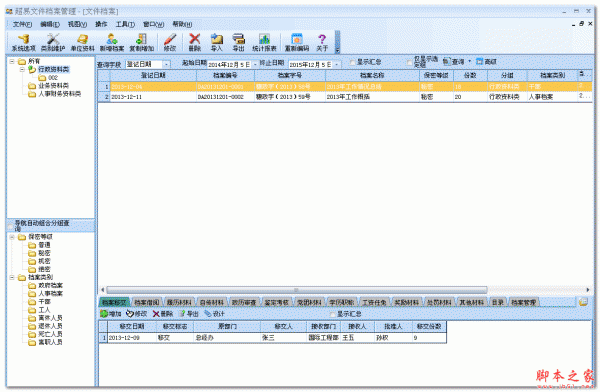Switch to 自传材料 tab
600x392 pixels.
point(212,302)
